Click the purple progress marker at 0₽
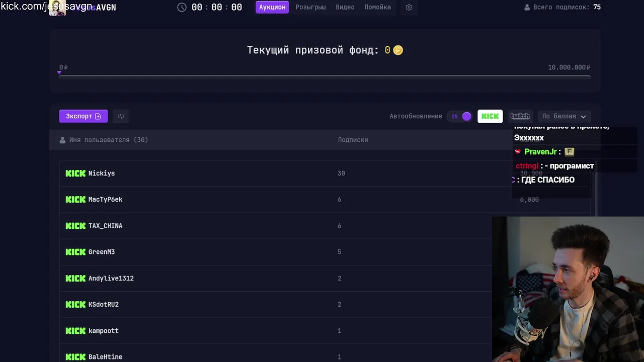 click(x=59, y=73)
